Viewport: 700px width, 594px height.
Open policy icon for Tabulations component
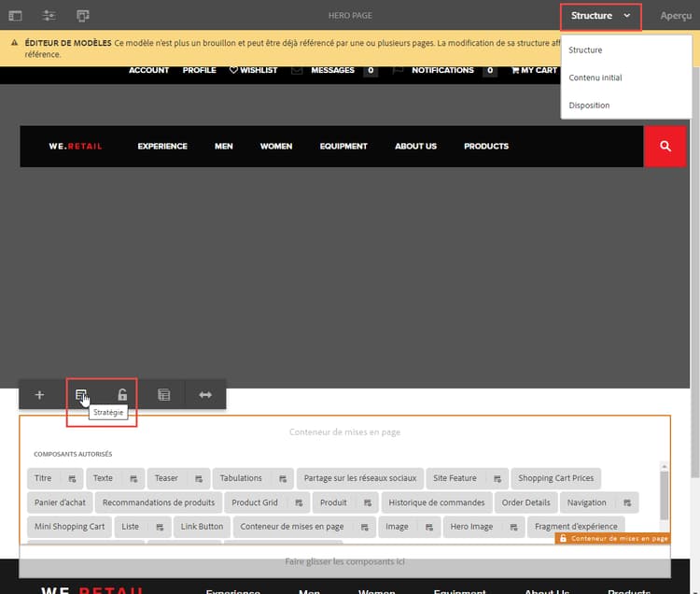[x=283, y=479]
